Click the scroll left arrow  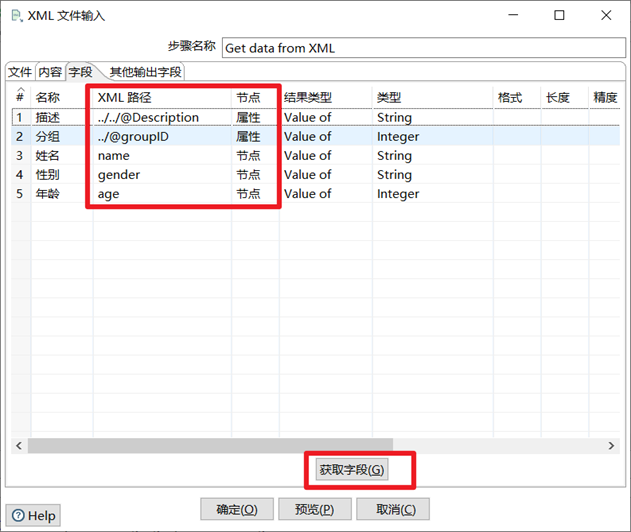[x=19, y=445]
